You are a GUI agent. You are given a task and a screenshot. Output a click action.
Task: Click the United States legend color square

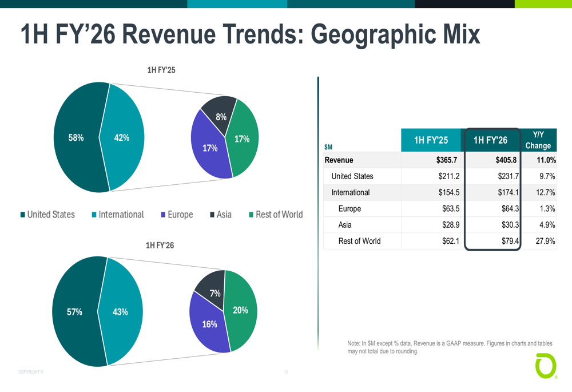[x=23, y=215]
